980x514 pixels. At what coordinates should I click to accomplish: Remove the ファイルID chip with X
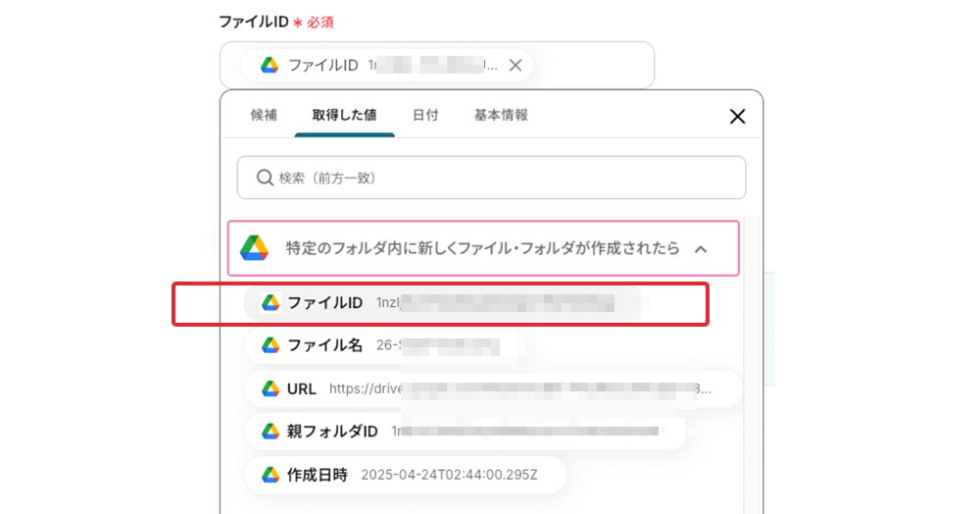click(515, 66)
